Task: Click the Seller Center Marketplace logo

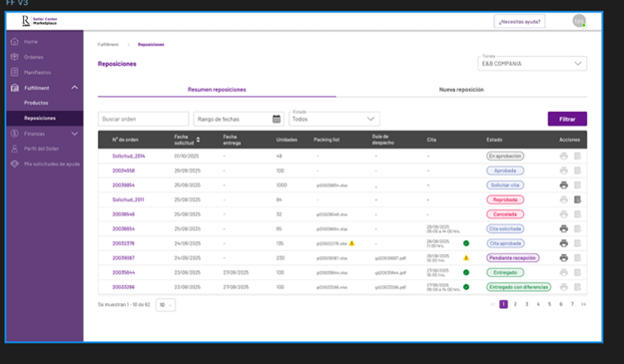Action: [x=39, y=21]
